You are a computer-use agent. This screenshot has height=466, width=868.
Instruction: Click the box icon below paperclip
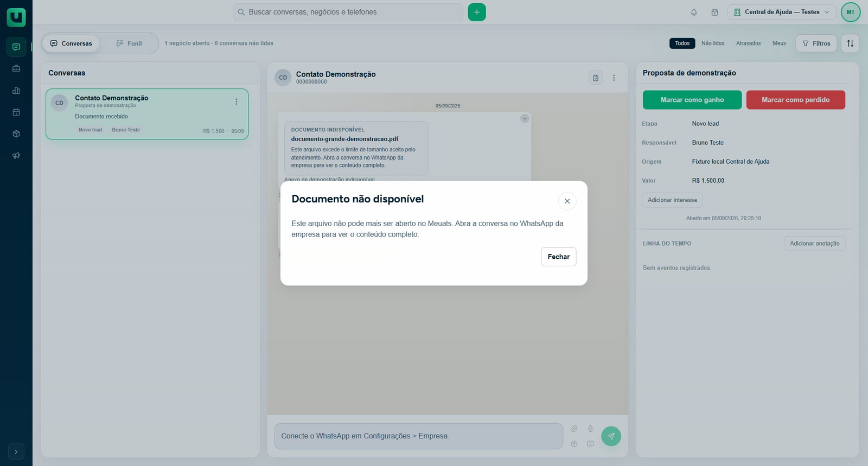click(574, 444)
